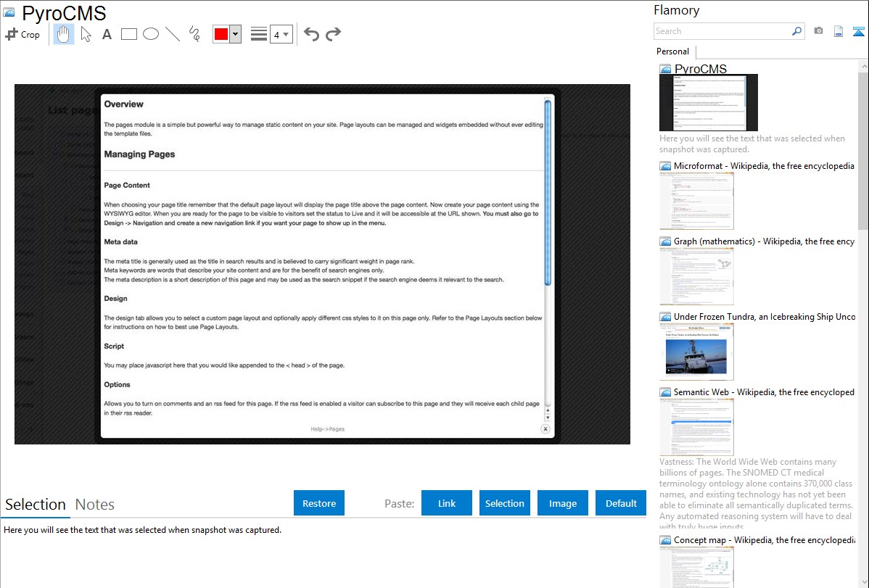
Task: Switch to the Selection tab
Action: tap(36, 505)
